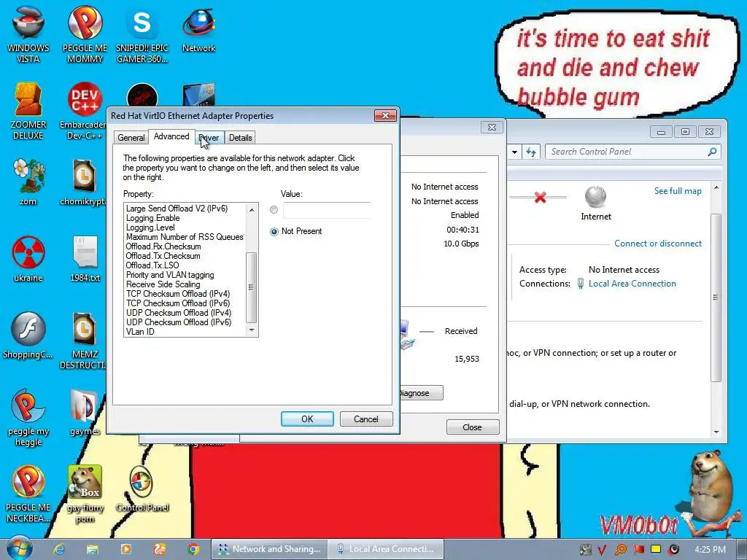Image resolution: width=747 pixels, height=560 pixels.
Task: Select the Offload.Tx.LSO property
Action: coord(152,265)
